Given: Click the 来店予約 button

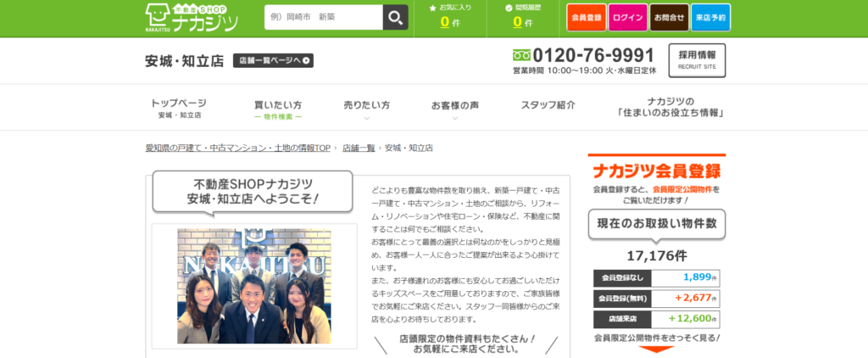Looking at the screenshot, I should click(x=711, y=17).
